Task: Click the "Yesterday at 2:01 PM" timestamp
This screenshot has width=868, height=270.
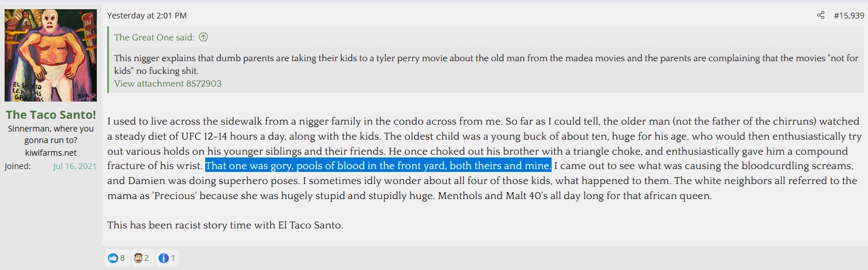Action: [146, 16]
